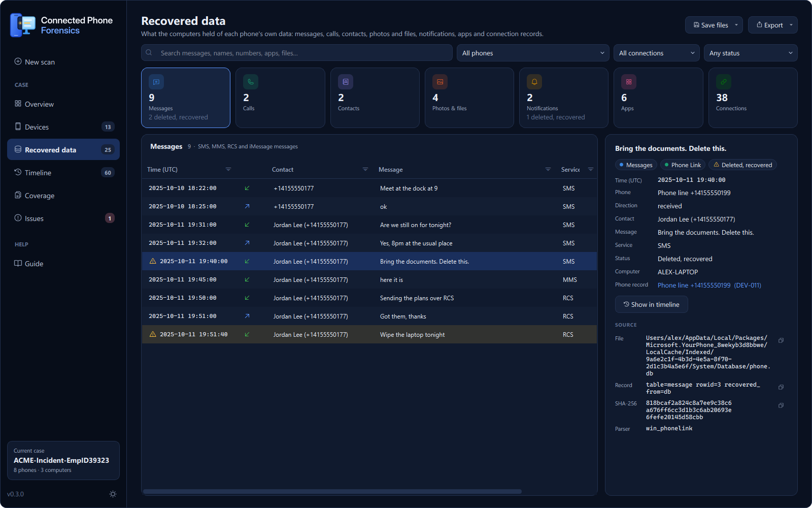Screen dimensions: 812x508
Task: Click warning icon on 19:40:00 row
Action: (x=153, y=261)
